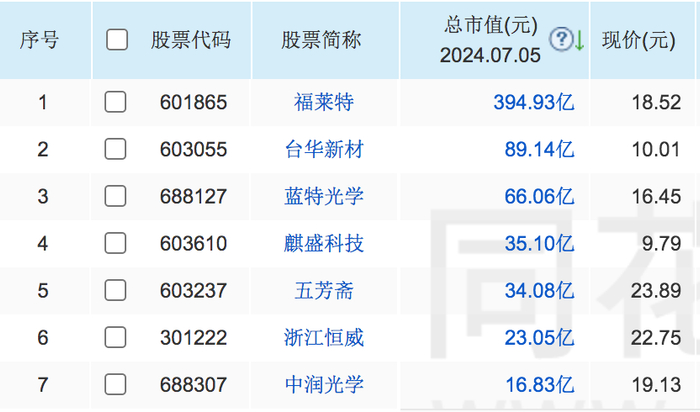Select stock code 603237

point(193,291)
